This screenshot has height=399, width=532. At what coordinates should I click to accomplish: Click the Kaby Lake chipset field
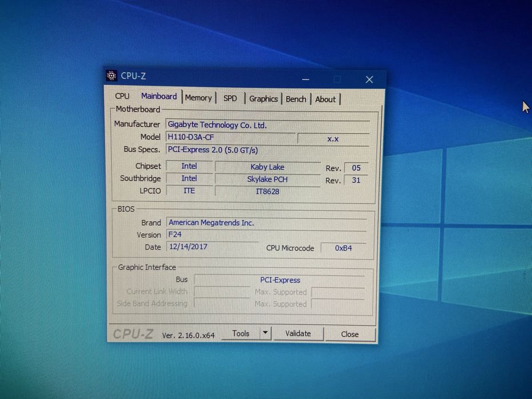[267, 167]
